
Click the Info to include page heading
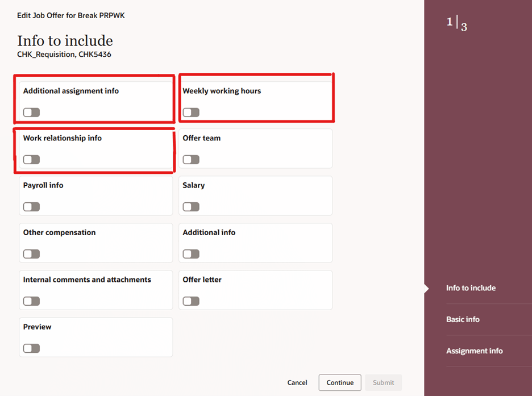coord(65,41)
